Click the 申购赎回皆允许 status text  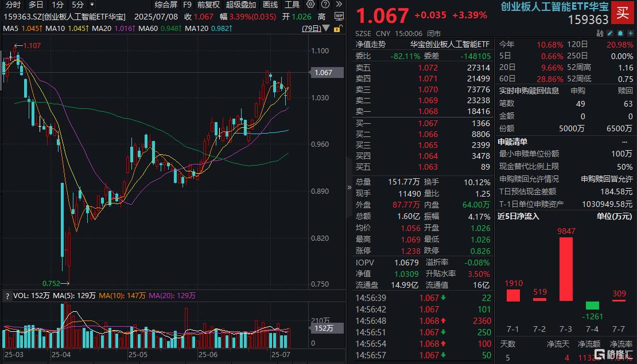pyautogui.click(x=607, y=179)
